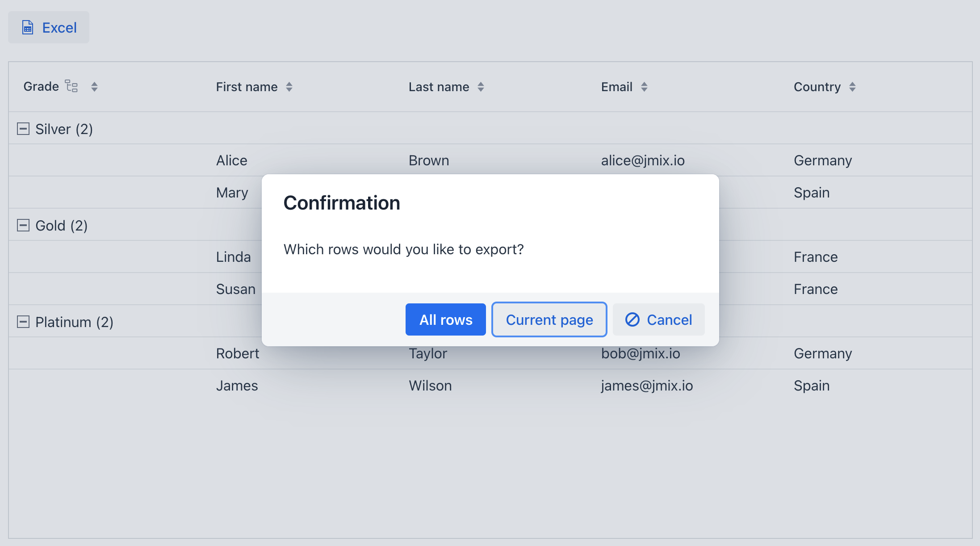Click the Excel export file icon

coord(28,27)
